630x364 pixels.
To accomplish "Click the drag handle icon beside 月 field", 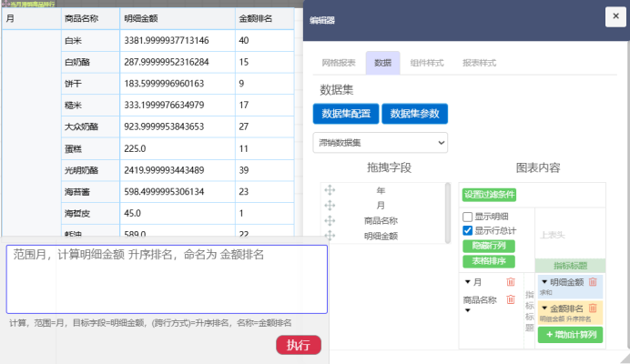I will [x=330, y=206].
